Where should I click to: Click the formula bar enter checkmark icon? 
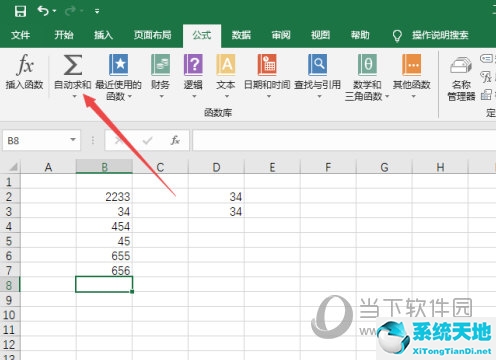point(147,141)
